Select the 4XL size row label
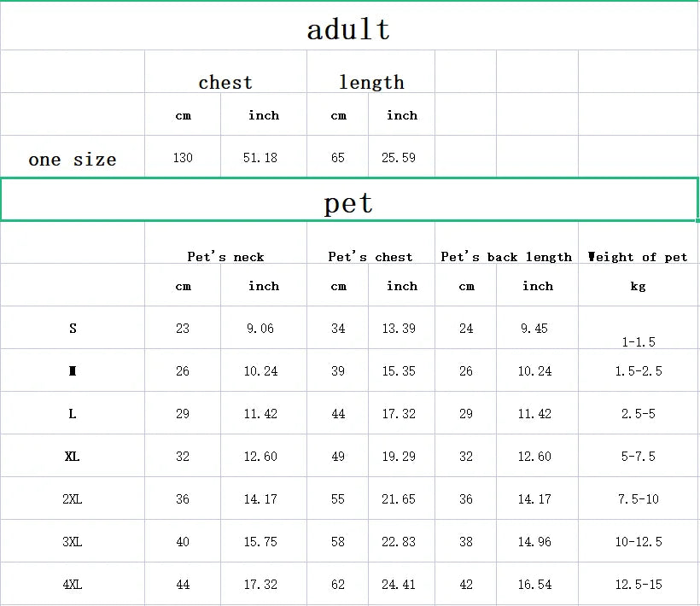The width and height of the screenshot is (700, 606). pyautogui.click(x=73, y=585)
